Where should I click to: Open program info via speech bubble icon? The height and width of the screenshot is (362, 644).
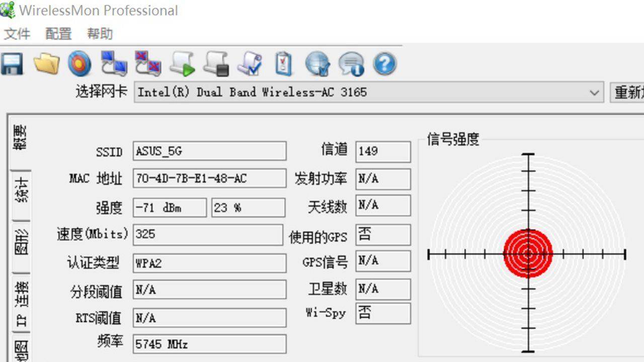[x=351, y=63]
